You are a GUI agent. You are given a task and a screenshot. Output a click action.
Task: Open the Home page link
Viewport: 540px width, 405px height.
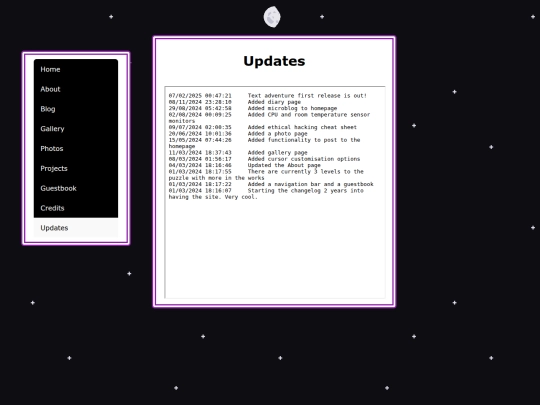(76, 69)
